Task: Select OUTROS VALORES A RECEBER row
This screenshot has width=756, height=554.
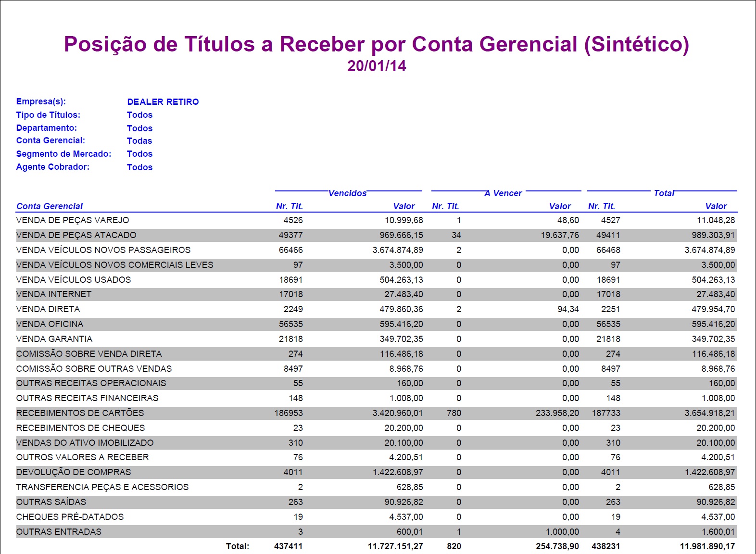Action: [x=377, y=457]
